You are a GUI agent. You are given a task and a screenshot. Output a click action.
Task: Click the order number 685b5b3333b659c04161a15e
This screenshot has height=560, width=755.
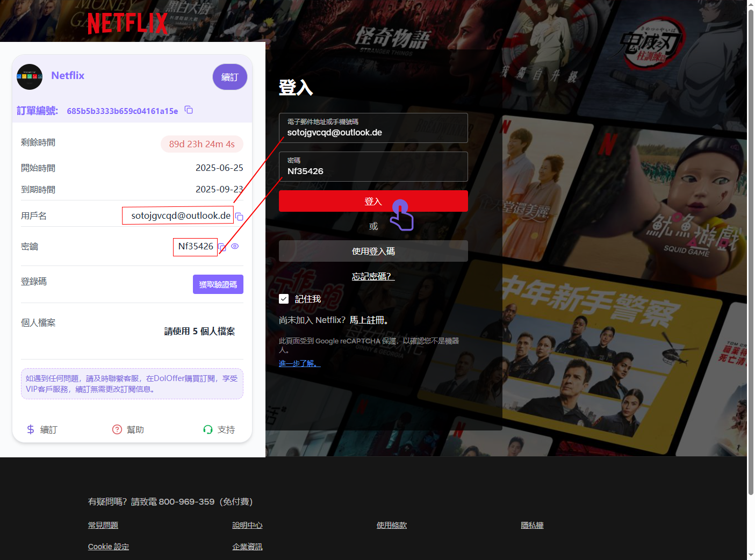point(123,111)
